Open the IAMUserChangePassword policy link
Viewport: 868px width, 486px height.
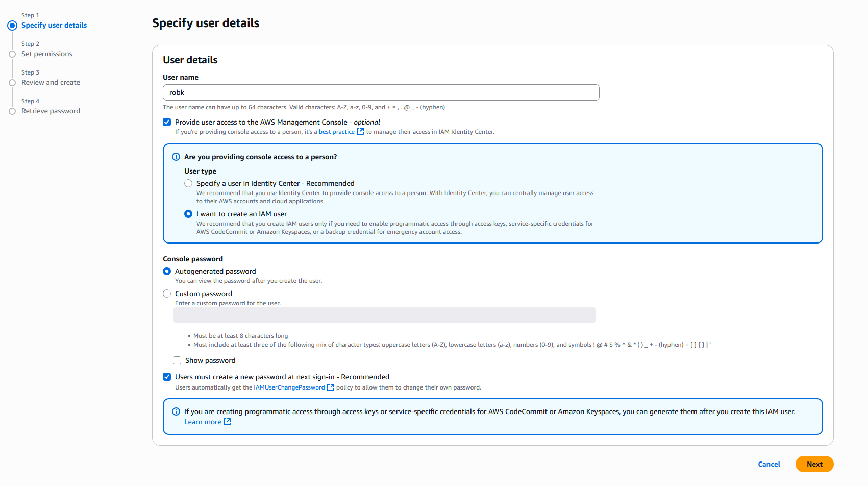click(x=289, y=387)
